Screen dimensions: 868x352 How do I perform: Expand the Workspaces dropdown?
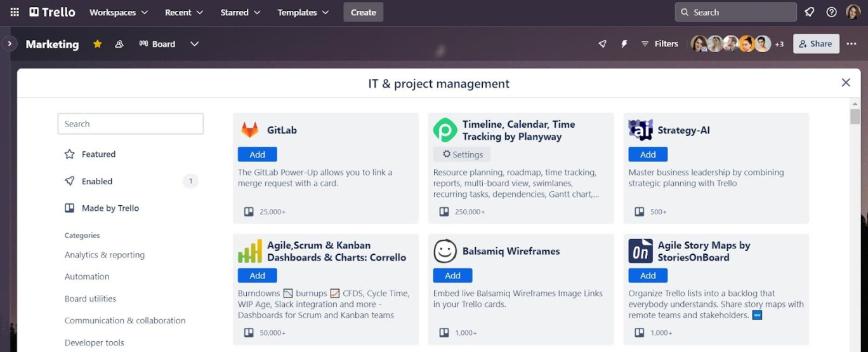click(119, 12)
